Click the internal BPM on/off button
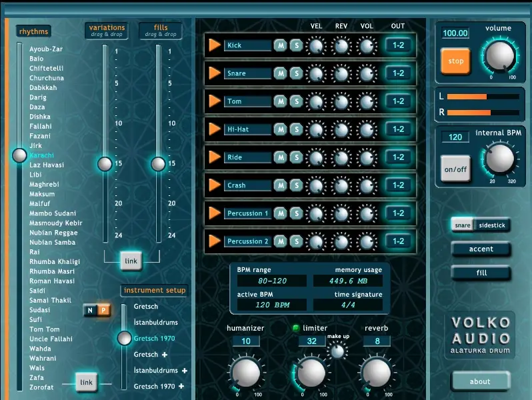 coord(455,169)
